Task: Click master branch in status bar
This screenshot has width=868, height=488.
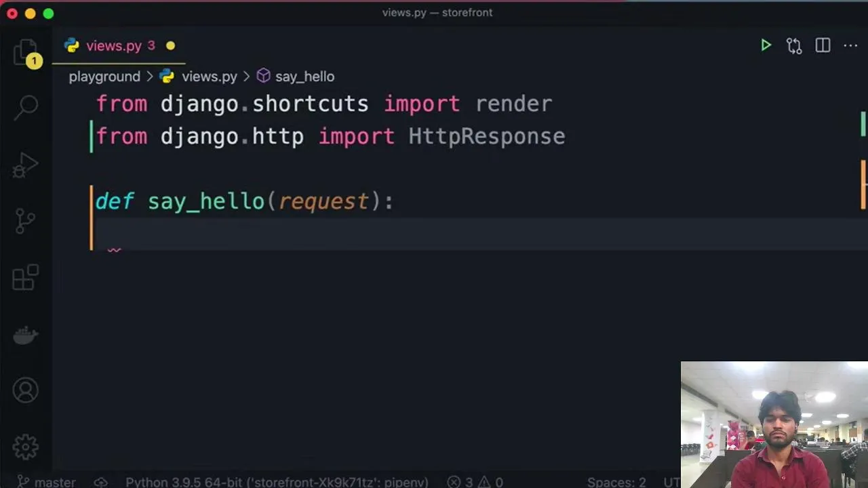Action: point(46,482)
